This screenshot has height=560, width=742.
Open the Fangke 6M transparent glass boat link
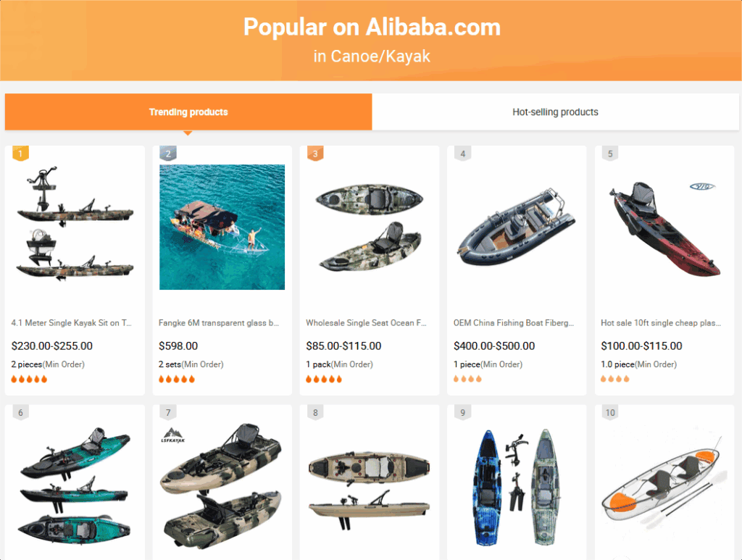point(219,323)
